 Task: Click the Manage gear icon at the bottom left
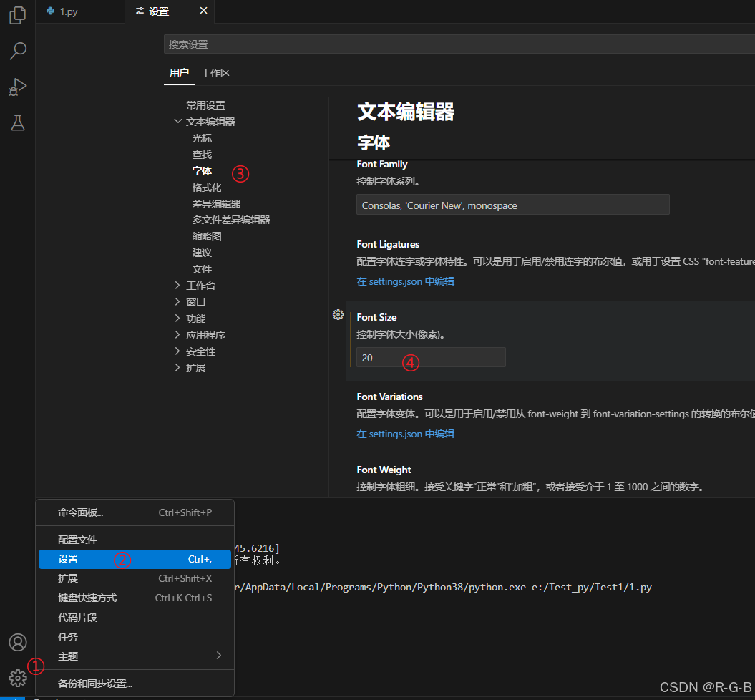[x=17, y=678]
